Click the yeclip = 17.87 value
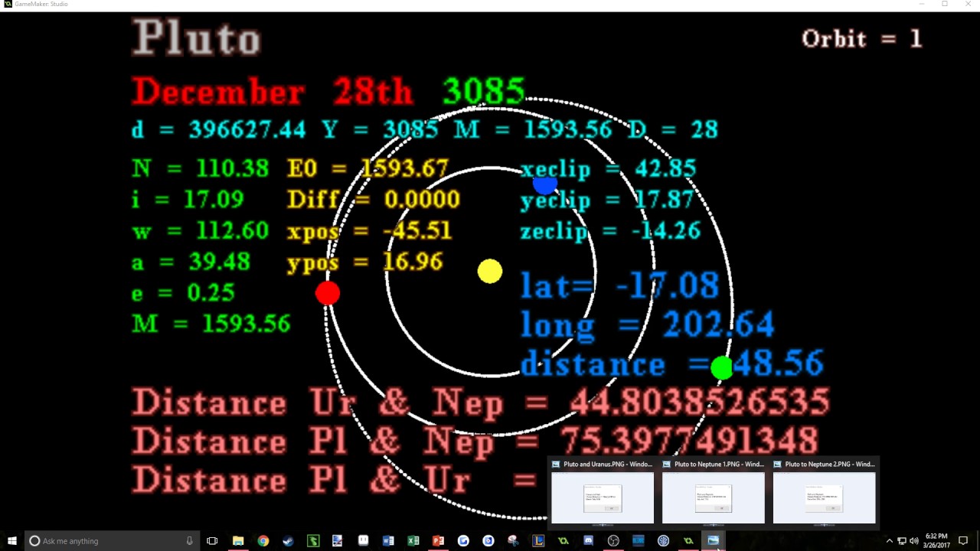 tap(609, 201)
